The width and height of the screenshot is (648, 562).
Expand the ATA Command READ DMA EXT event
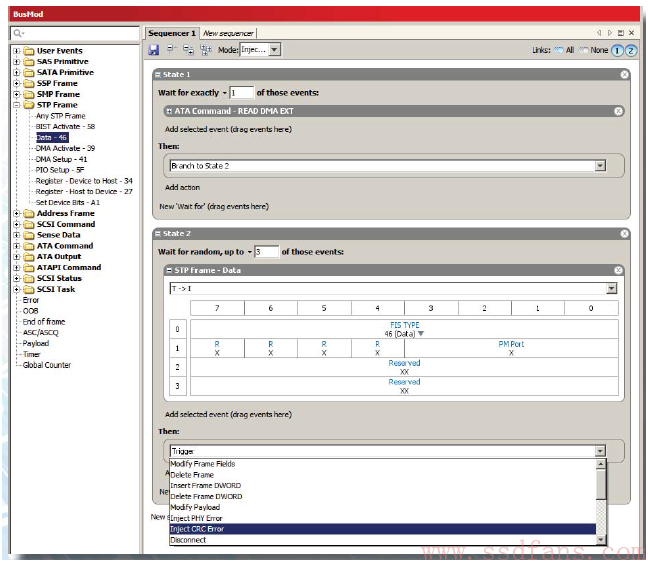pos(169,111)
